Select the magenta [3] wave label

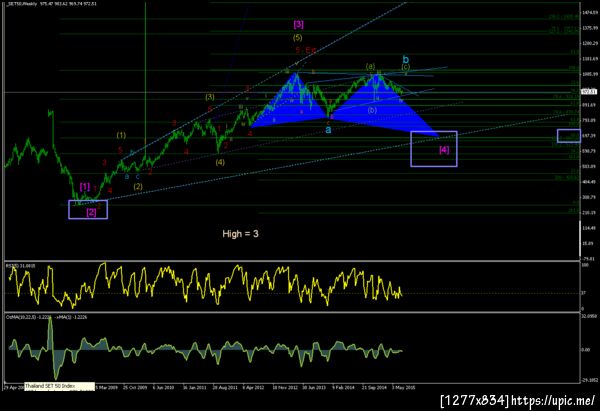(298, 24)
